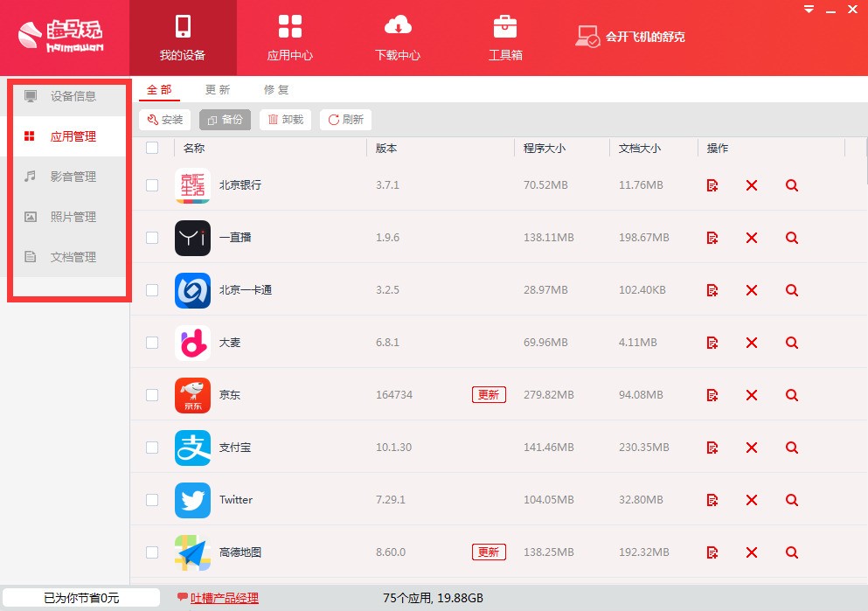Check the 北京一卡通 row checkbox
The height and width of the screenshot is (611, 868).
(152, 290)
